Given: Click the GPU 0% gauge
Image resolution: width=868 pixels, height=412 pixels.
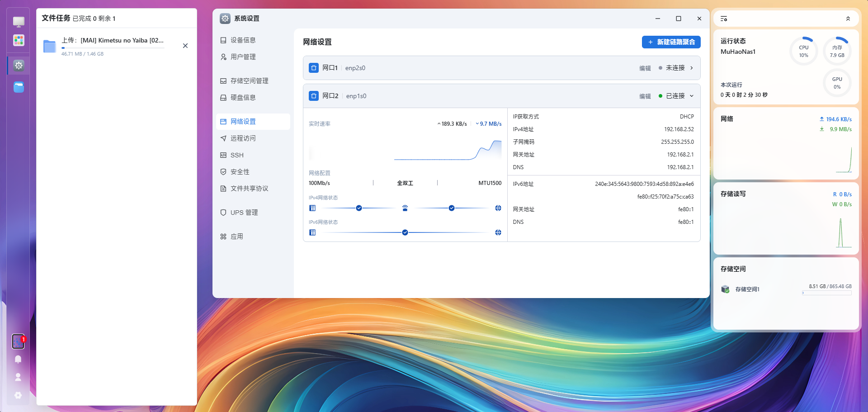Looking at the screenshot, I should [837, 83].
